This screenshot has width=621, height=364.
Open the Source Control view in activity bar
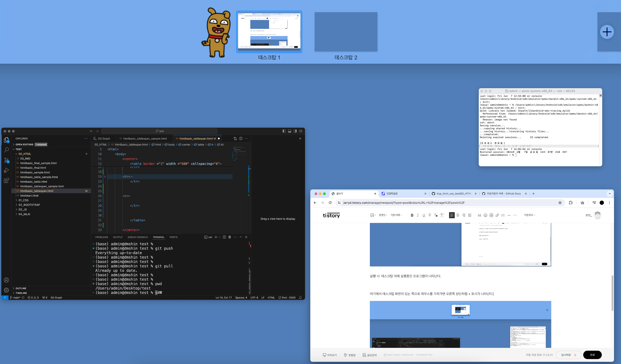pyautogui.click(x=6, y=160)
